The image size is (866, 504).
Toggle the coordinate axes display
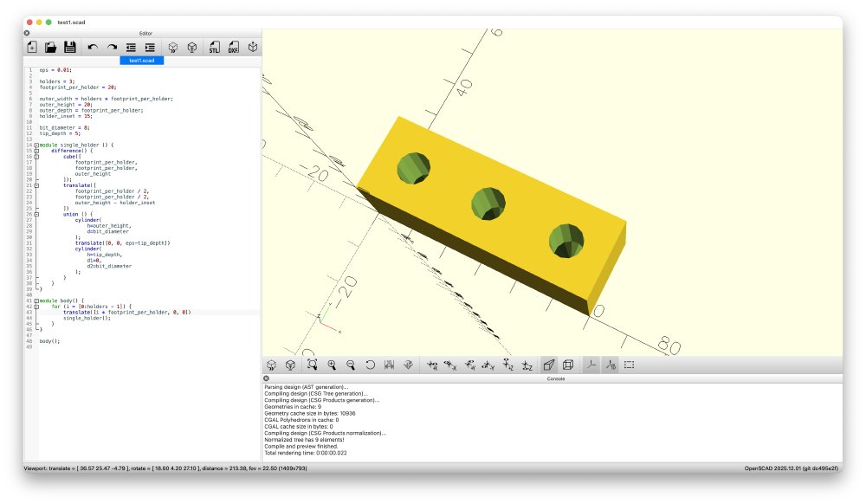[x=592, y=364]
